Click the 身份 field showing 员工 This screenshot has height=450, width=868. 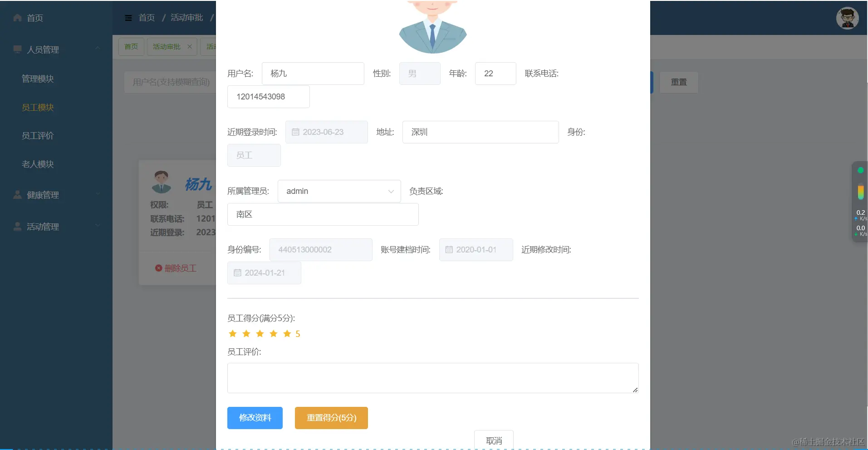(254, 155)
